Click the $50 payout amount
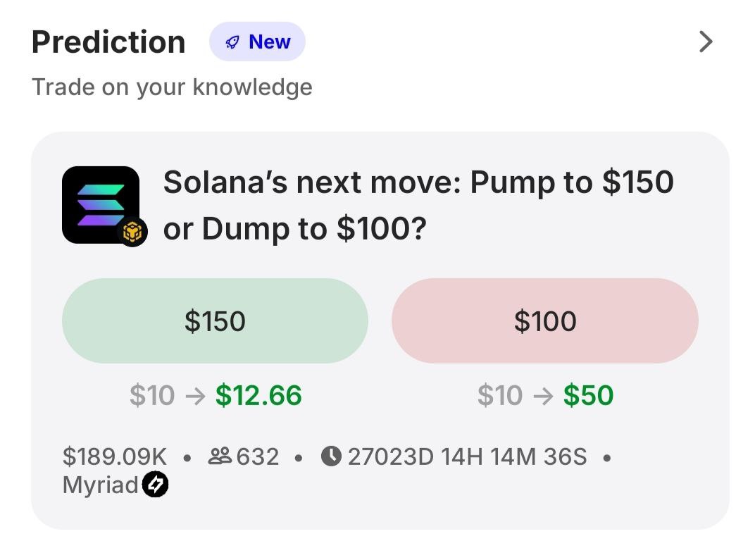755x560 pixels. pyautogui.click(x=588, y=396)
